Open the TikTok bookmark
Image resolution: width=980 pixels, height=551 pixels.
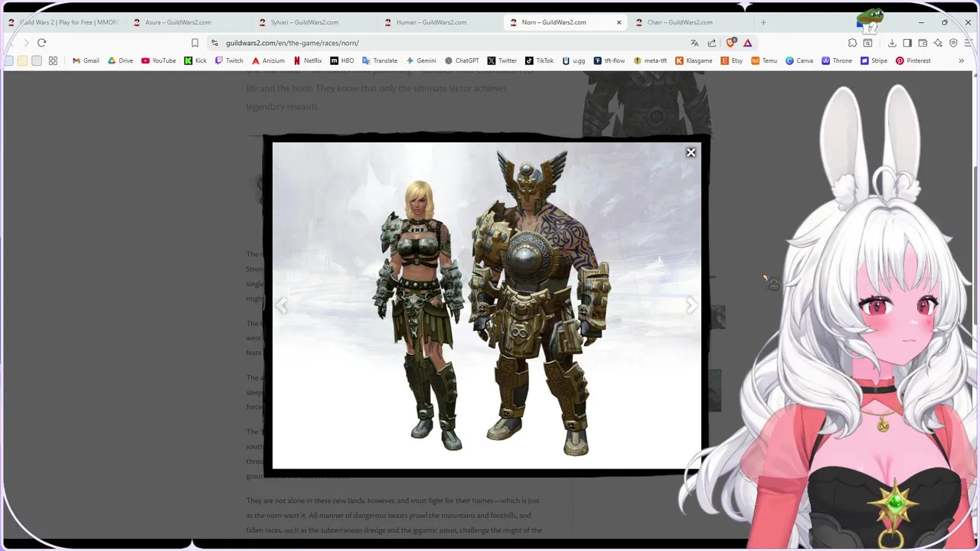click(x=539, y=60)
